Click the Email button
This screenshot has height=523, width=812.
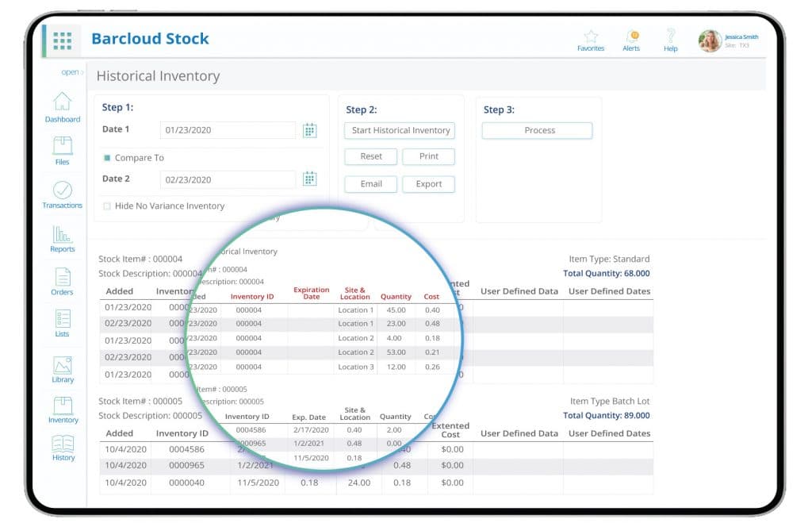point(371,184)
